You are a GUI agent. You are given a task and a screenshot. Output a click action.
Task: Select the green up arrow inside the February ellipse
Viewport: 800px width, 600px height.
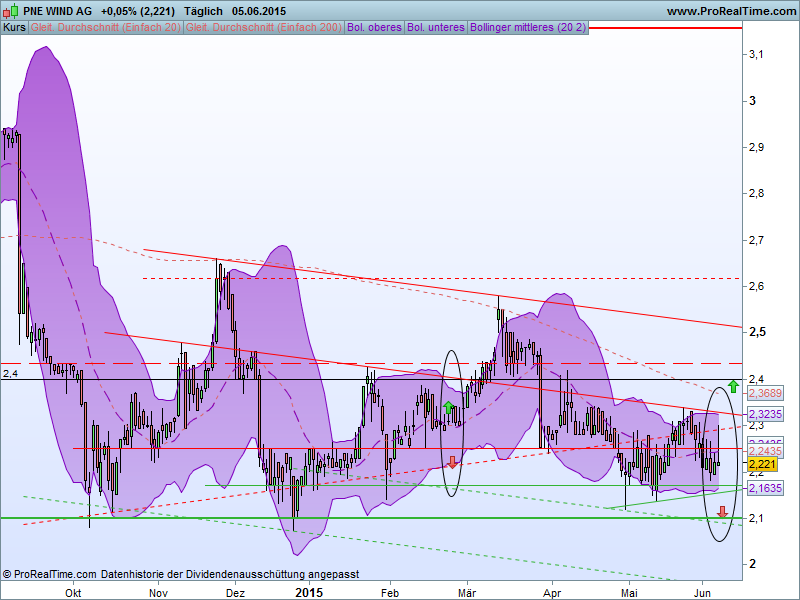click(448, 407)
